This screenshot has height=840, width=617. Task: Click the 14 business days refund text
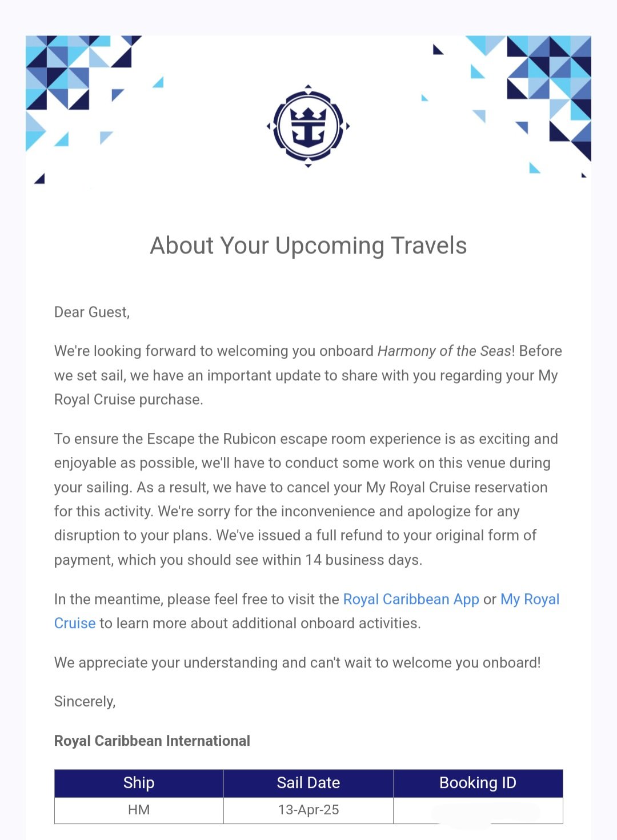pos(363,560)
